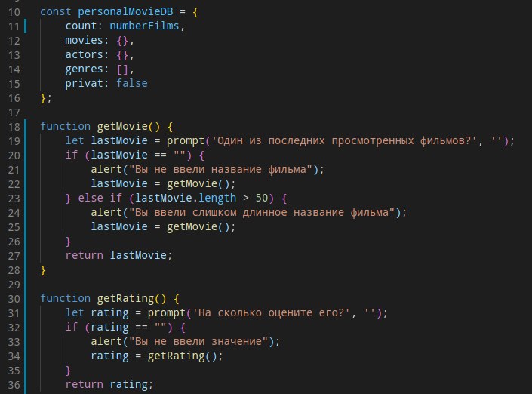The width and height of the screenshot is (532, 394).
Task: Click 'prompt' call on line 19
Action: 186,140
